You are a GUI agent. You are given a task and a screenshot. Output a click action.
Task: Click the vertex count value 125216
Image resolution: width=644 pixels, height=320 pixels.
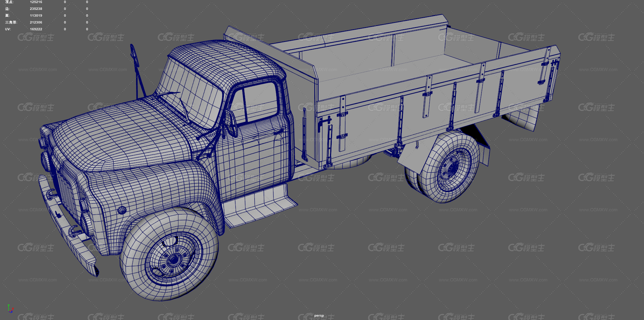pyautogui.click(x=36, y=2)
